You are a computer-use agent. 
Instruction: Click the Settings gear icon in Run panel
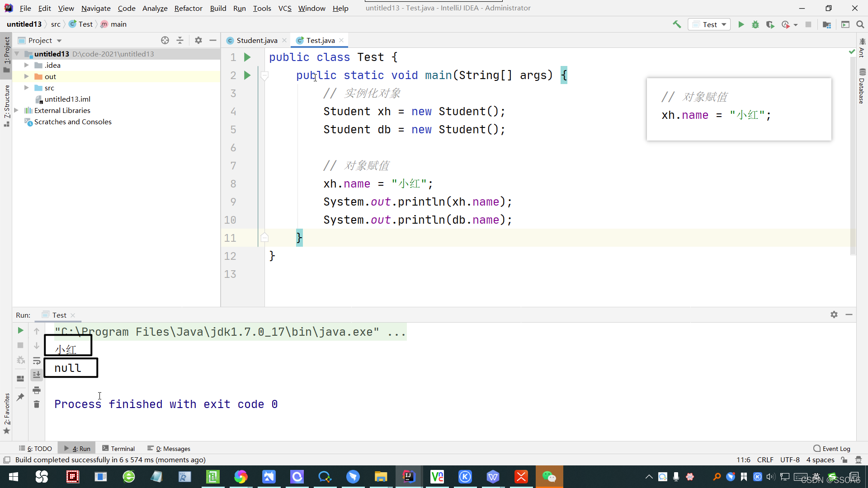[x=834, y=314]
